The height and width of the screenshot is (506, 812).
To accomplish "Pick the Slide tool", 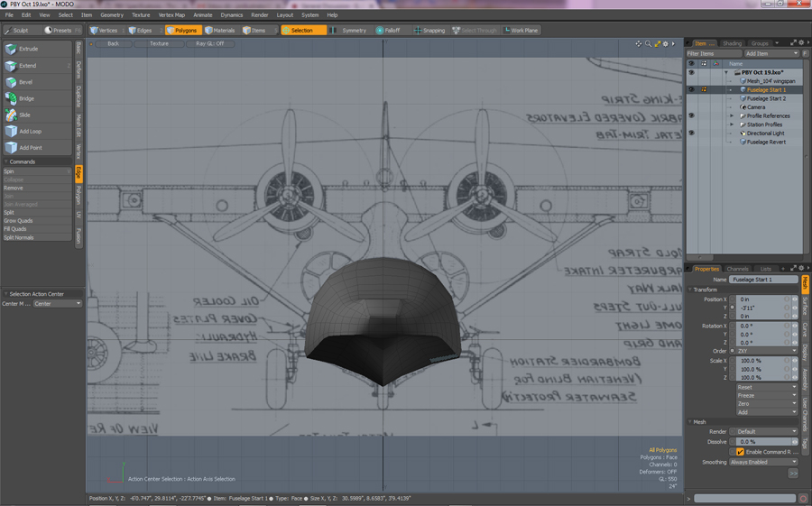I will tap(37, 115).
